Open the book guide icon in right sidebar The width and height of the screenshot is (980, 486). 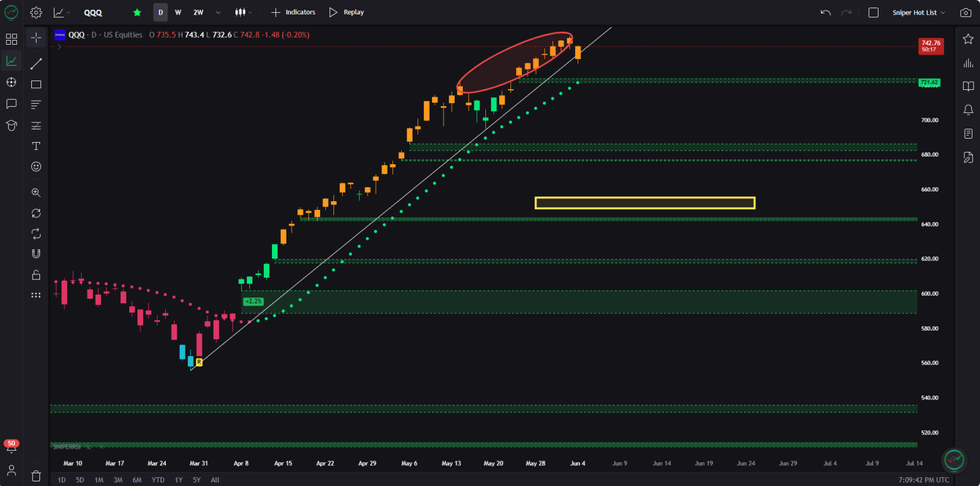coord(968,86)
